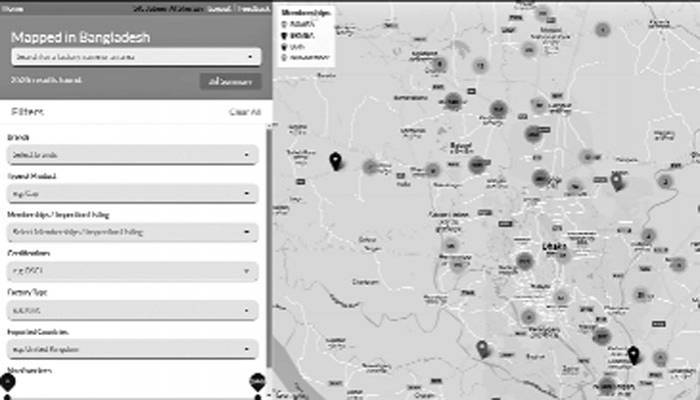The width and height of the screenshot is (700, 400).
Task: Open the Feedback link in the top bar
Action: click(x=253, y=8)
